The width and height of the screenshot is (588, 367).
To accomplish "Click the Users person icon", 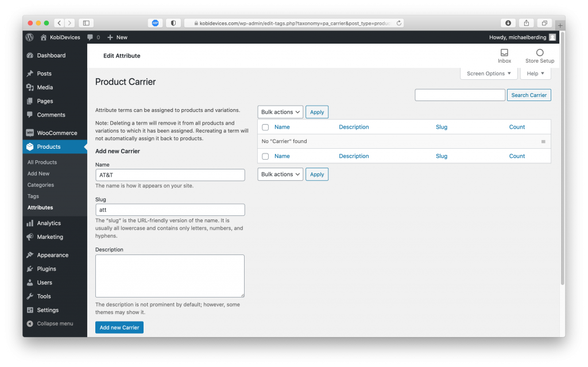I will click(x=30, y=283).
